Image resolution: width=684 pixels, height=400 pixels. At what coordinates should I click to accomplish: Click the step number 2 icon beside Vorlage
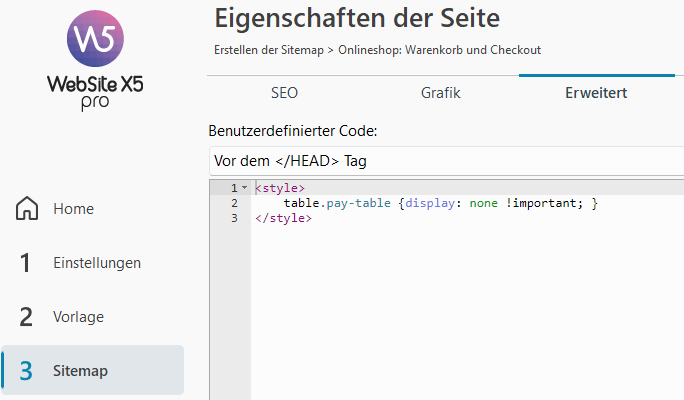click(x=26, y=317)
